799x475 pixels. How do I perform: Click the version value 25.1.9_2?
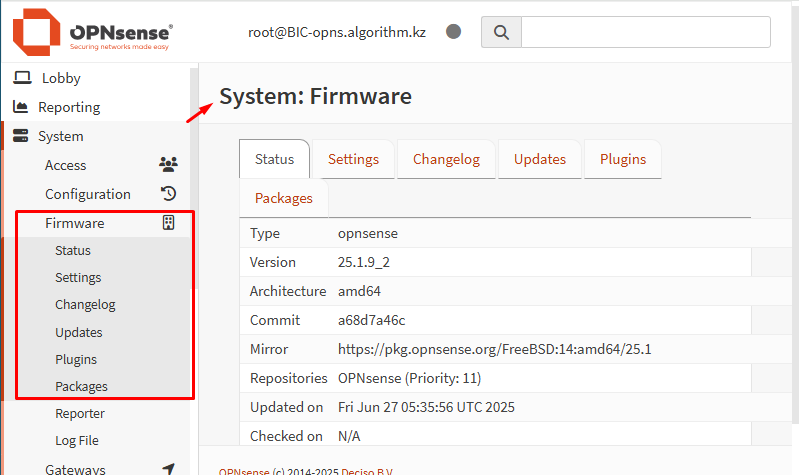click(x=363, y=262)
